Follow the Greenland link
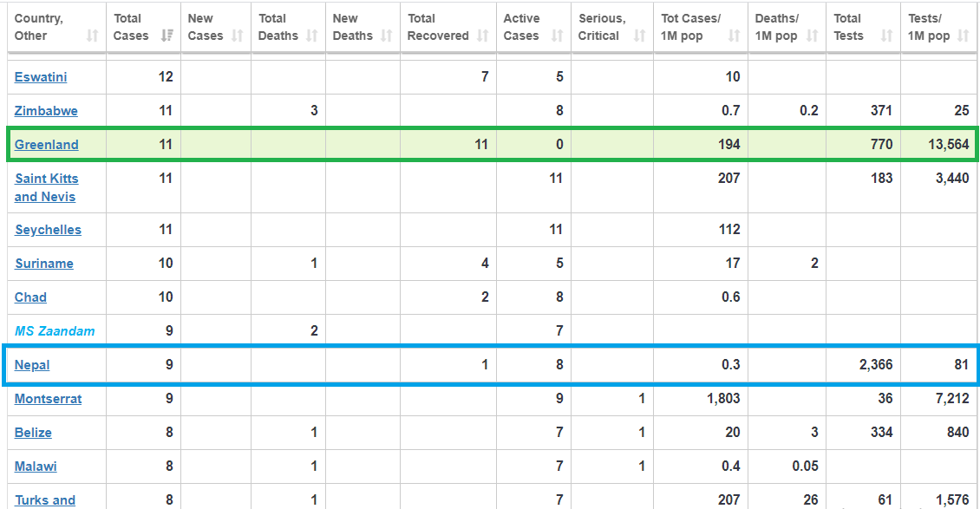Image resolution: width=980 pixels, height=509 pixels. 47,144
